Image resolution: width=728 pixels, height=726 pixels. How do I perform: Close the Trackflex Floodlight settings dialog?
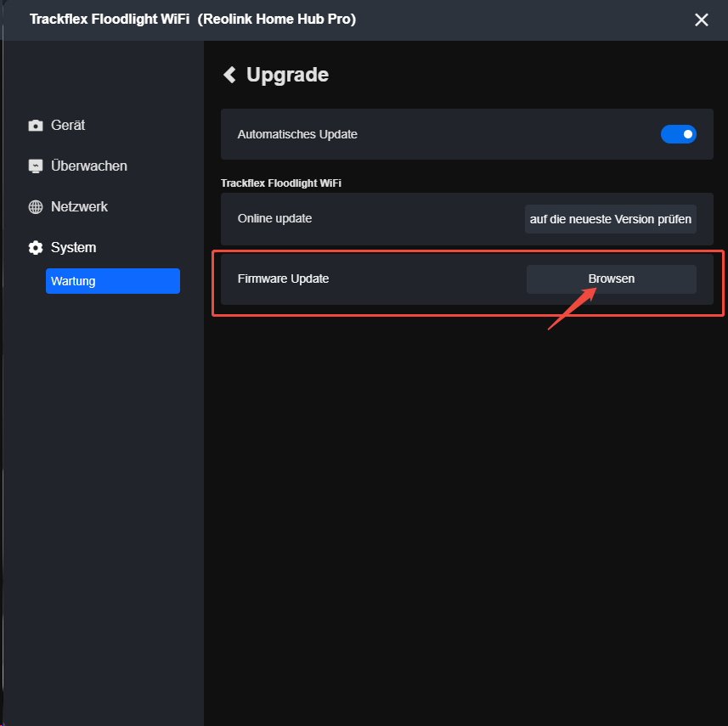point(701,20)
